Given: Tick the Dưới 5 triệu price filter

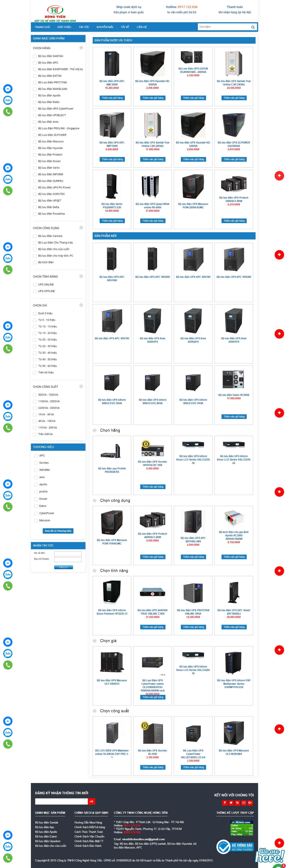Looking at the screenshot, I should pyautogui.click(x=35, y=313).
